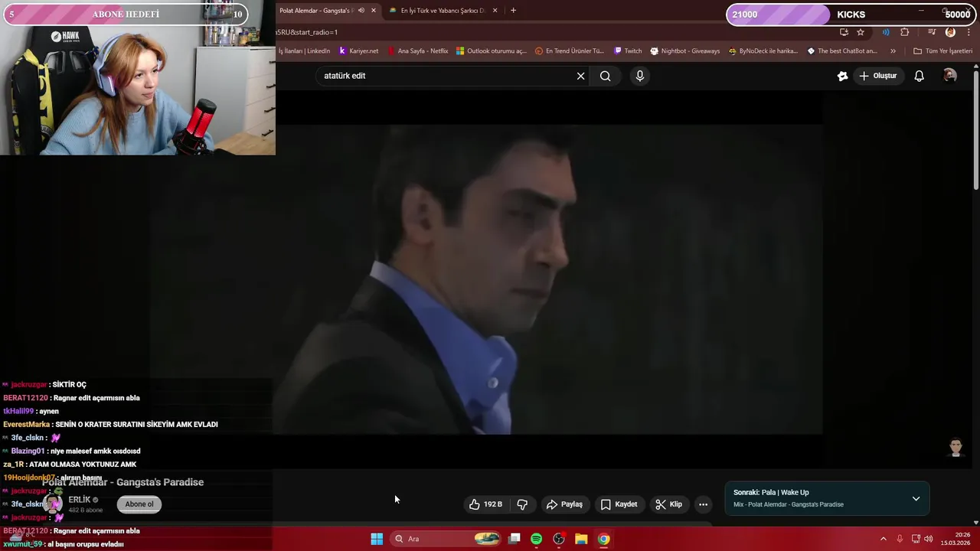Open Nightbot - Giveaways bookmark
980x551 pixels.
pyautogui.click(x=685, y=51)
